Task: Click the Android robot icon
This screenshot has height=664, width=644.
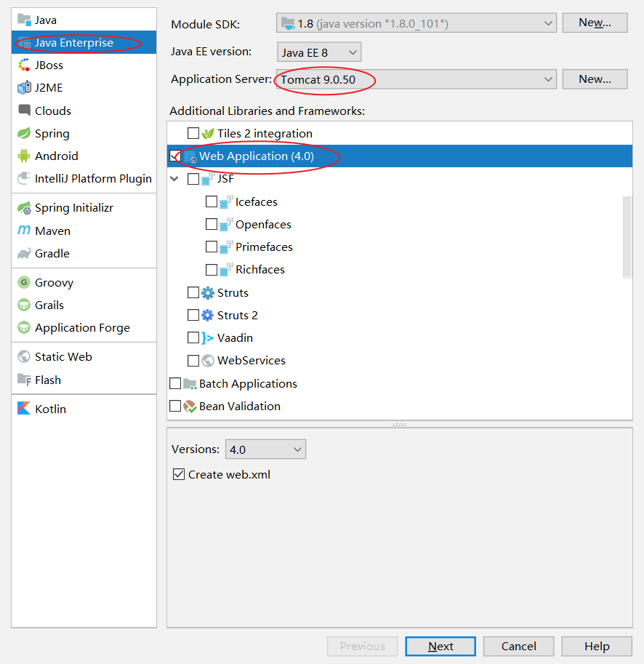Action: click(24, 156)
